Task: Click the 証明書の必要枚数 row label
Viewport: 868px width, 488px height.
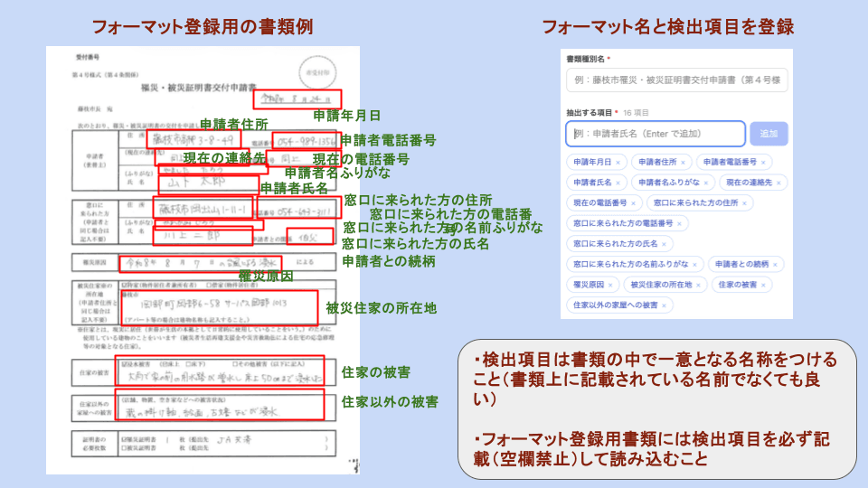Action: click(x=94, y=444)
